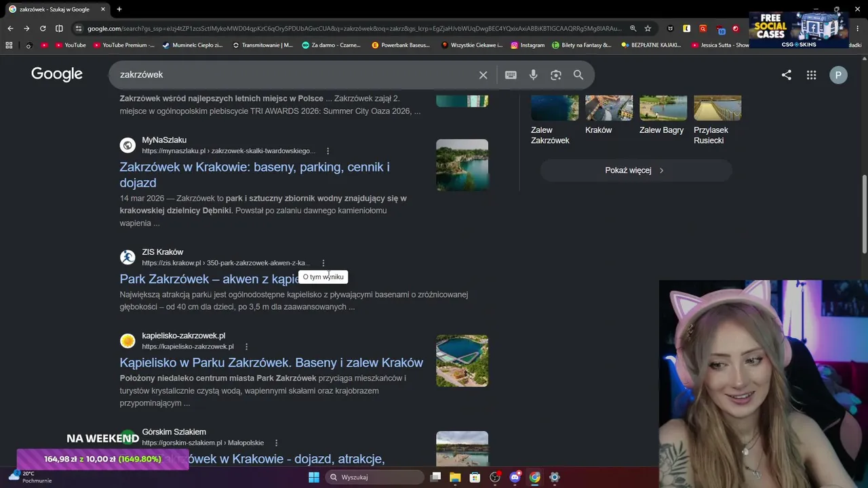The height and width of the screenshot is (488, 868).
Task: Open options menu for Górskim Szlakiem result
Action: tap(276, 443)
